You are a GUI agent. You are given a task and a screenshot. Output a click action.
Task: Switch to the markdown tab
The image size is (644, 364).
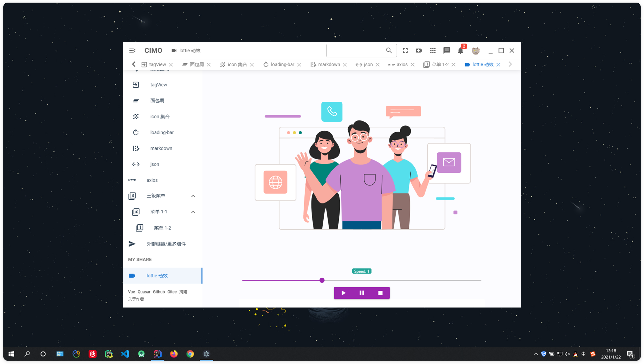(x=329, y=65)
